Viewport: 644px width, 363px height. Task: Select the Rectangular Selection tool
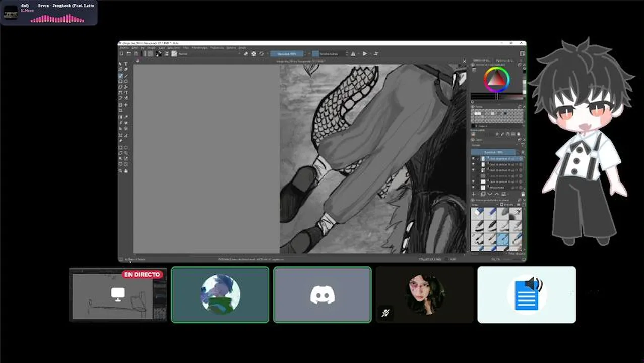[x=120, y=147]
